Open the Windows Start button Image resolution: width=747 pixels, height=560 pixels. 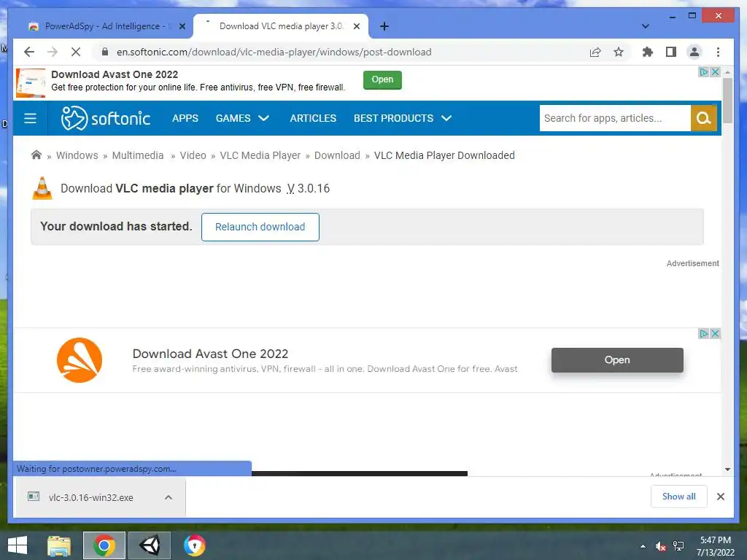[18, 545]
